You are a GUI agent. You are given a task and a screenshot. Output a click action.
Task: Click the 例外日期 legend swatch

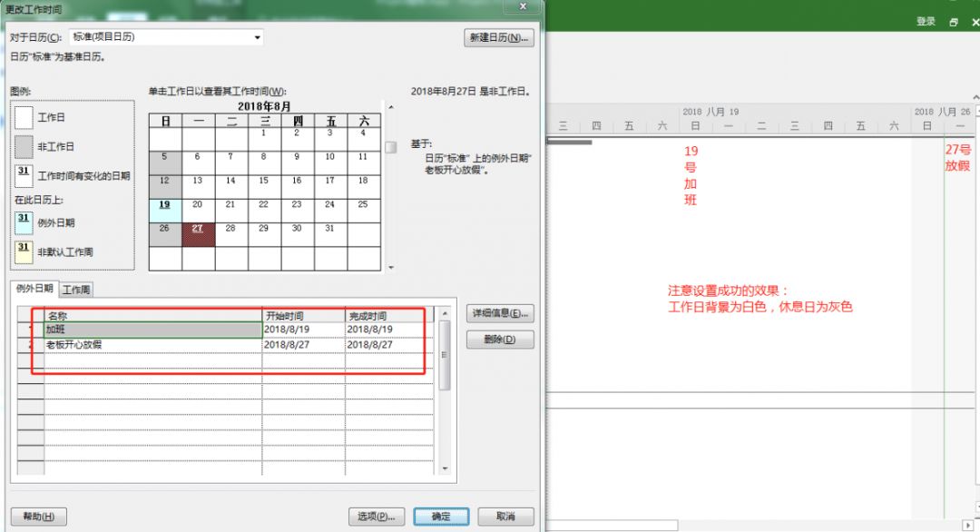pos(24,223)
